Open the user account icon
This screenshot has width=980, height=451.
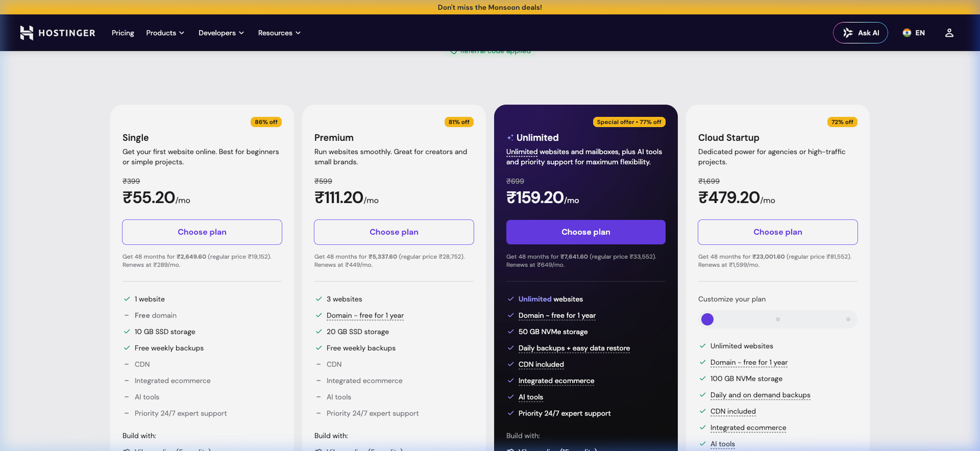tap(949, 33)
